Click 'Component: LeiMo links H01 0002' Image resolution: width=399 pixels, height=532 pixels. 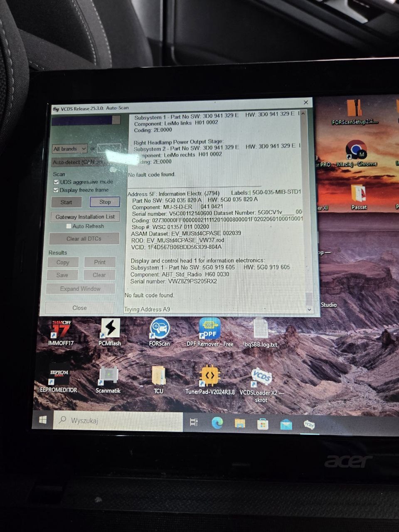pos(176,123)
